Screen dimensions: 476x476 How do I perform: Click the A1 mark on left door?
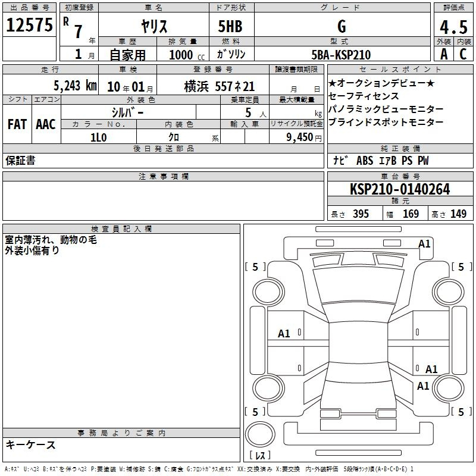pyautogui.click(x=284, y=334)
